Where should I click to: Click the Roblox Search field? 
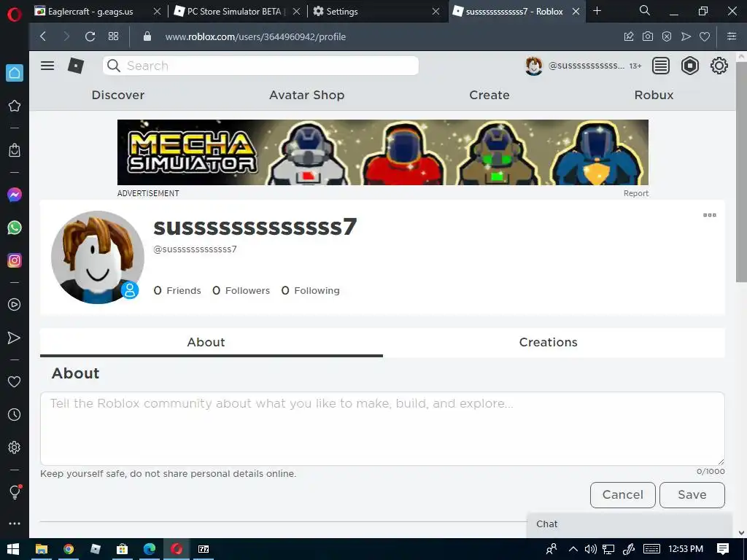click(x=260, y=66)
